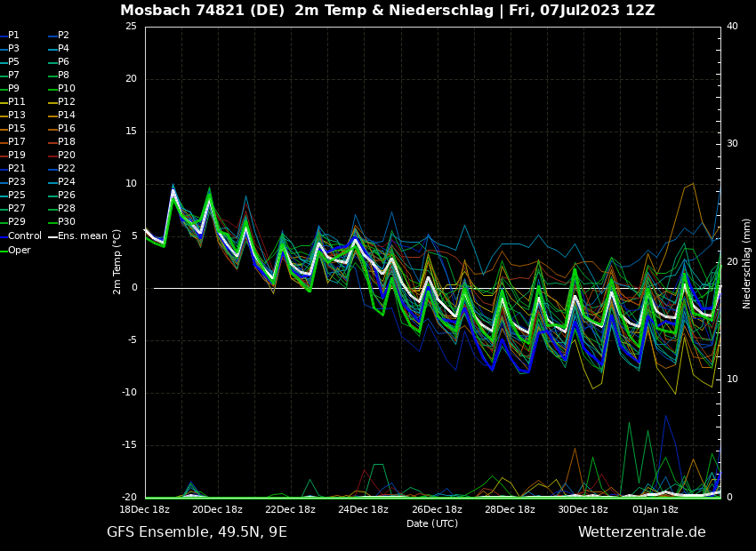Select the Oper run legend entry

(20, 251)
